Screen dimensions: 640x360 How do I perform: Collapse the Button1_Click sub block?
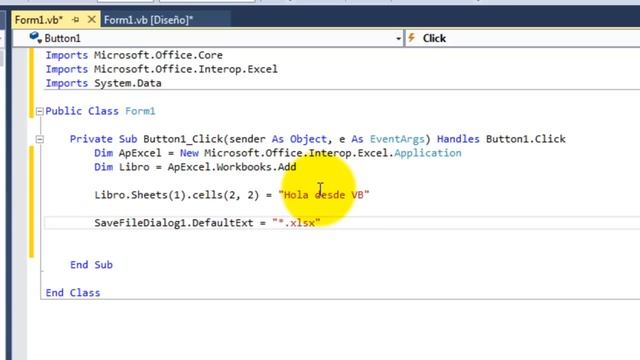point(40,140)
